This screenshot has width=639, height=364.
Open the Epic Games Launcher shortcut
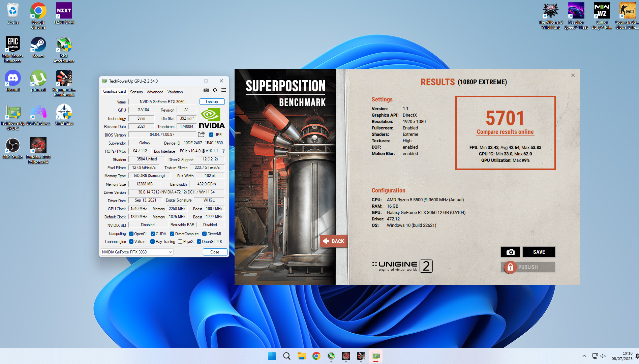point(13,50)
